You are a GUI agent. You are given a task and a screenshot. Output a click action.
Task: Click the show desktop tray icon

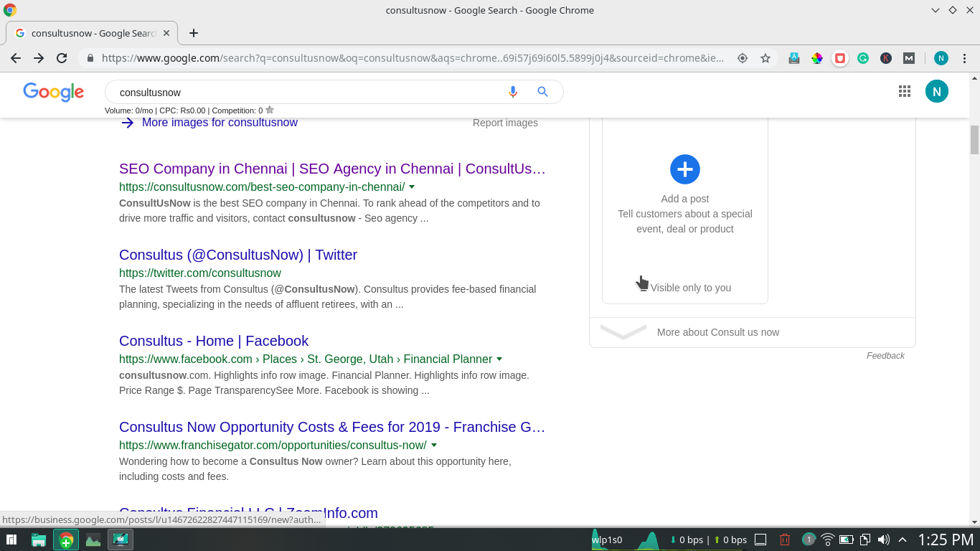[x=761, y=540]
